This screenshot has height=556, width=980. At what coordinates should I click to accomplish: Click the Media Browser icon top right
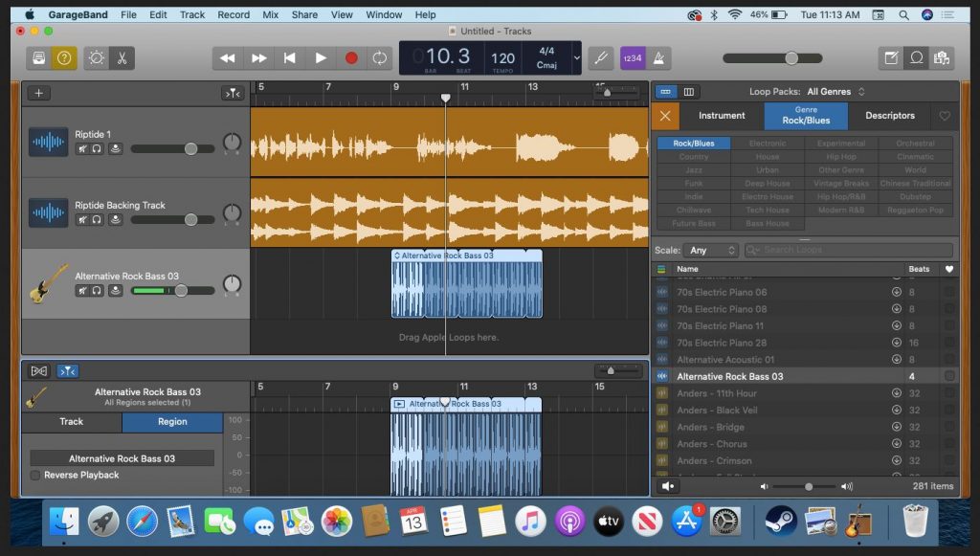[943, 57]
